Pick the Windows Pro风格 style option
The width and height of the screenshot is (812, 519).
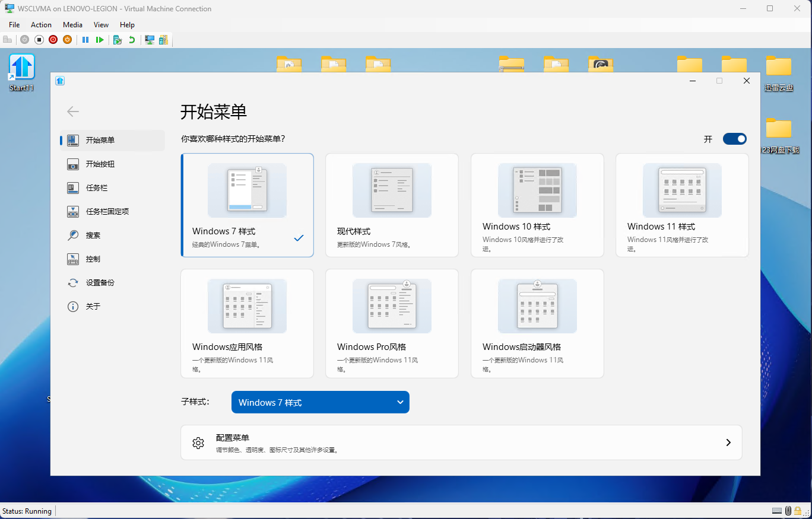tap(392, 323)
